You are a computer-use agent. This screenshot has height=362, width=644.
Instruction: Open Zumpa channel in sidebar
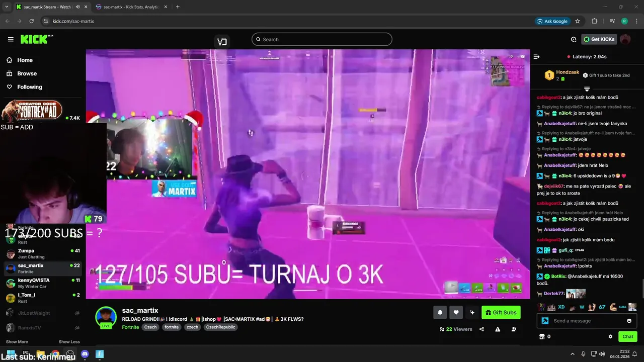coord(42,253)
